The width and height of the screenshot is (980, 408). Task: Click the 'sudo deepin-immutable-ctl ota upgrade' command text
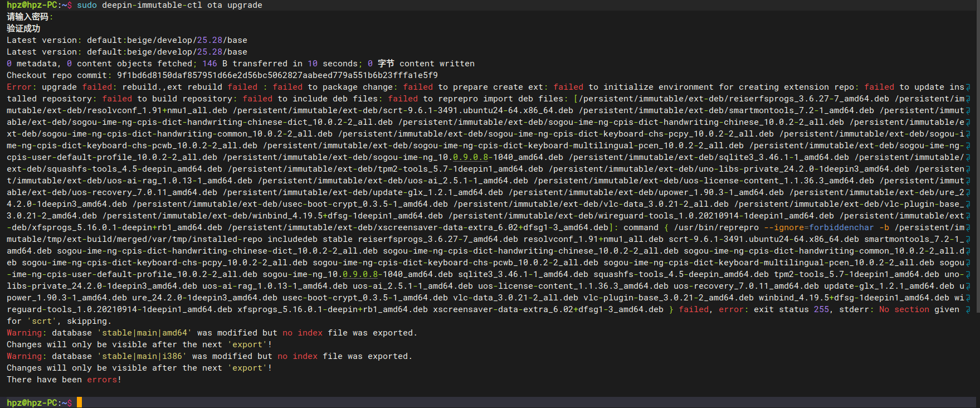(x=169, y=5)
